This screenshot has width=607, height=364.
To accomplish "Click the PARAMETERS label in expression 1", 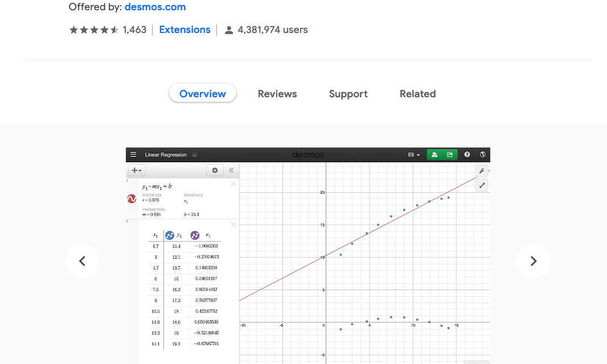I will point(154,210).
